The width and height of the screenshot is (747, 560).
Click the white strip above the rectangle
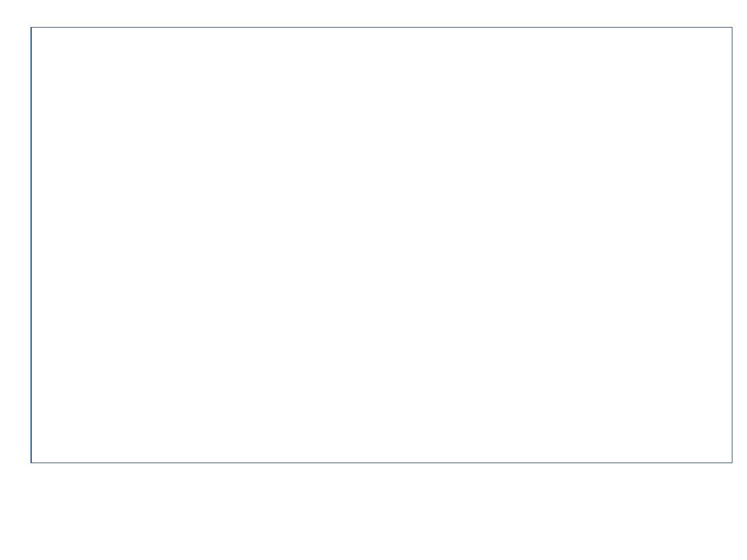tap(381, 13)
